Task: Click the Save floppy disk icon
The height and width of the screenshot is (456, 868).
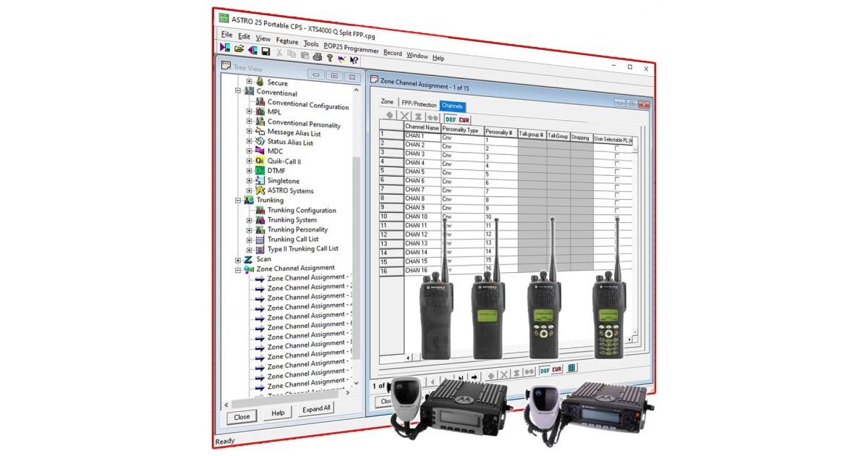Action: (265, 51)
